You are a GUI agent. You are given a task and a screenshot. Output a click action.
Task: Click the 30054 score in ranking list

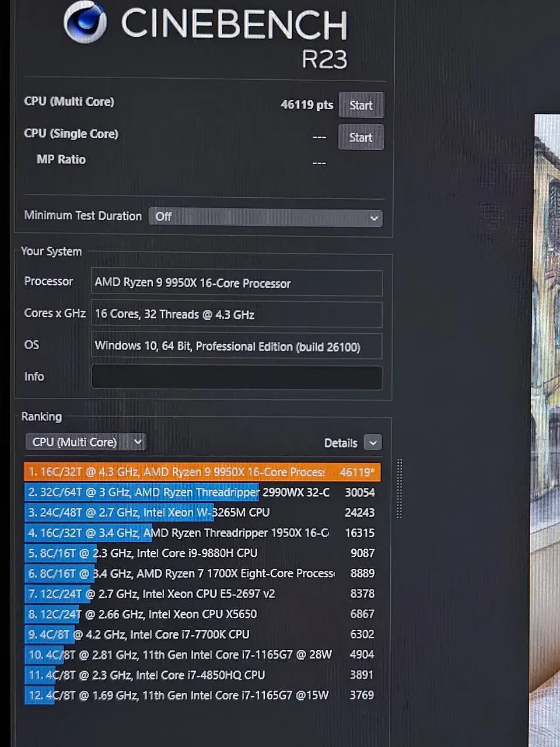click(x=360, y=493)
